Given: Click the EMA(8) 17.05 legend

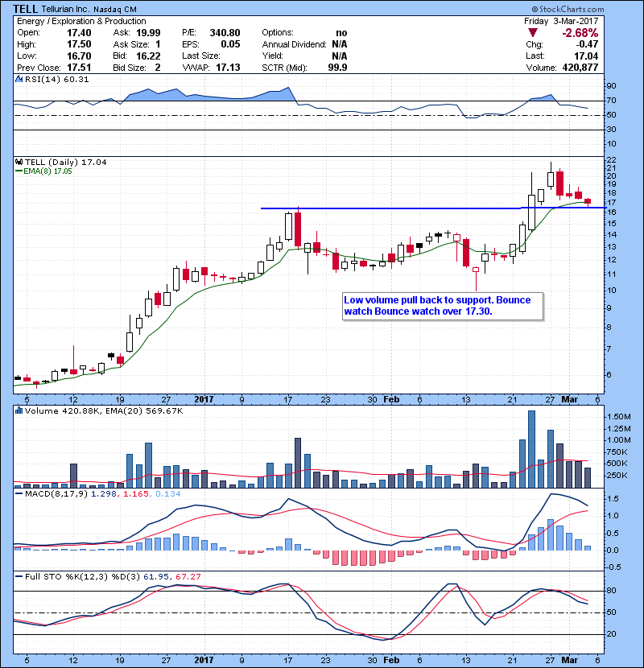Looking at the screenshot, I should (x=43, y=171).
